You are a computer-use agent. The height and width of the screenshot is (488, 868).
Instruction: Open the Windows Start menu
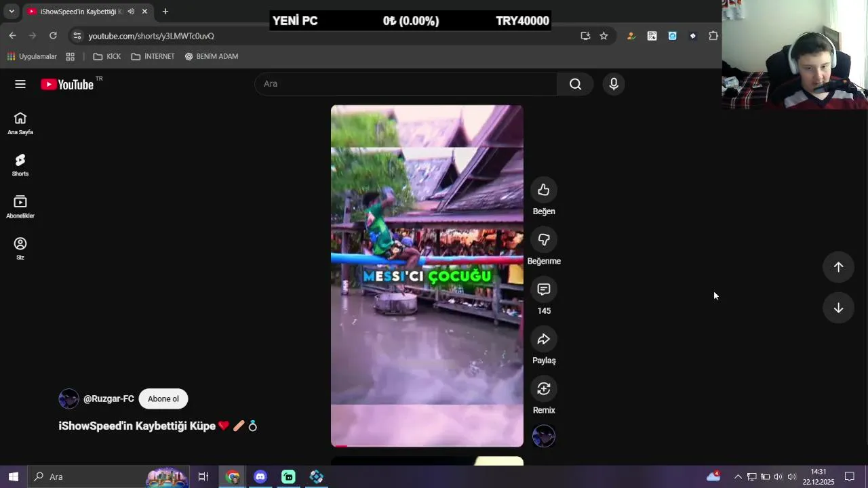pyautogui.click(x=14, y=476)
